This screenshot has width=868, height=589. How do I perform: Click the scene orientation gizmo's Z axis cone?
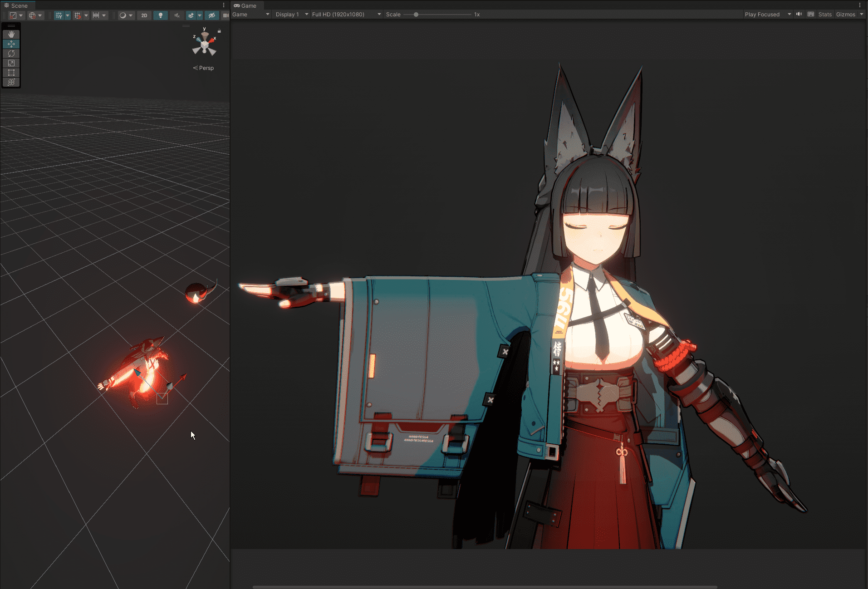pos(198,40)
